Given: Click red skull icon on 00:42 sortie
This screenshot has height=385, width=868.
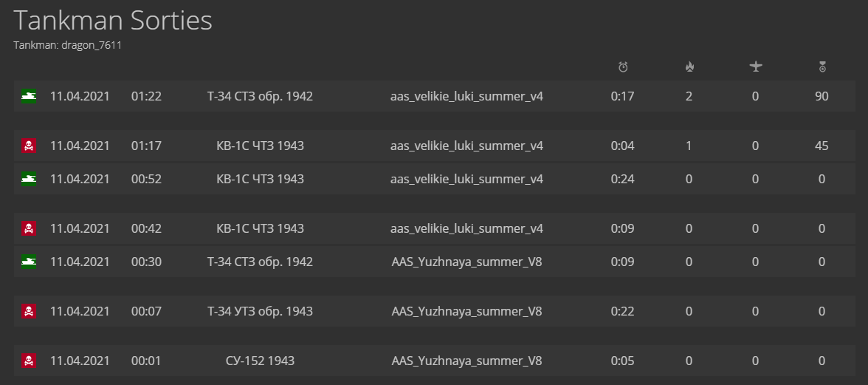Looking at the screenshot, I should tap(29, 228).
